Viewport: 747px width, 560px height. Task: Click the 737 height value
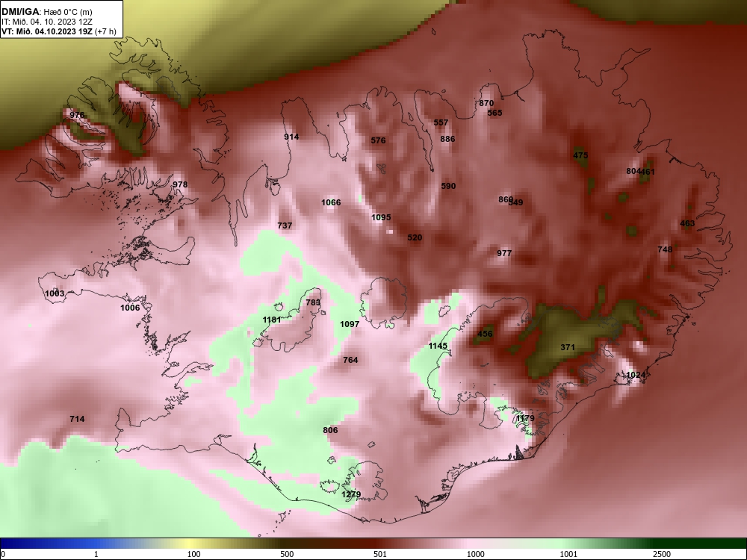coord(285,225)
